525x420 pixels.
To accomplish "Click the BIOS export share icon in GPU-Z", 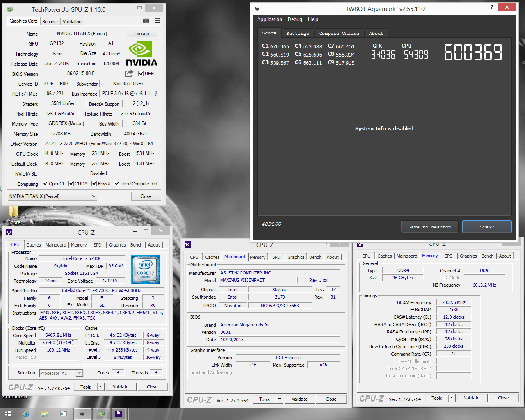I will click(x=129, y=73).
